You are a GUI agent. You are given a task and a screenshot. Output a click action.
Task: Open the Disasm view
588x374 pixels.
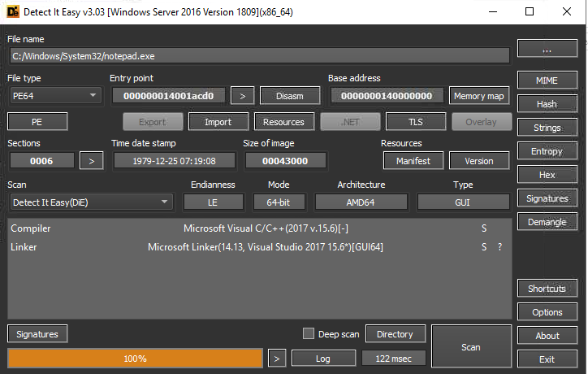[x=289, y=96]
